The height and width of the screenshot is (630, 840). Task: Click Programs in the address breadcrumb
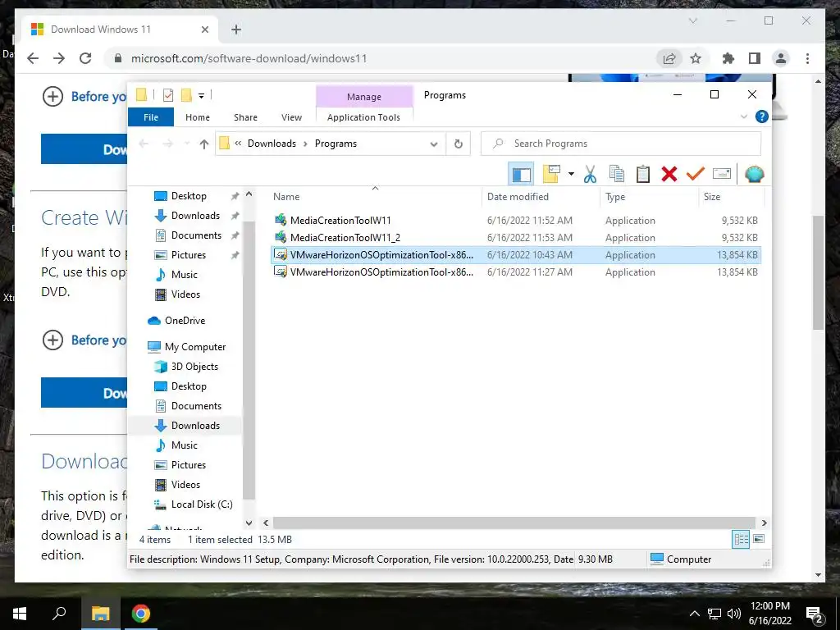tap(336, 144)
